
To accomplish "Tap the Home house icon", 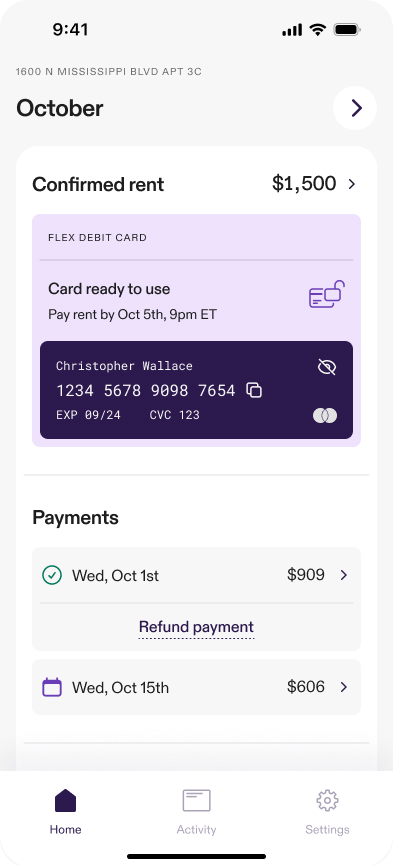I will coord(65,800).
